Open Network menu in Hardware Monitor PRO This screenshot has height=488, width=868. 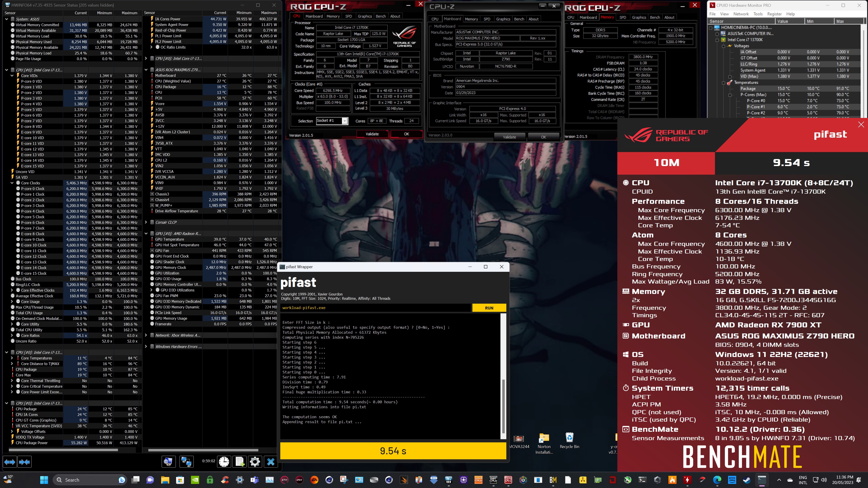[741, 14]
